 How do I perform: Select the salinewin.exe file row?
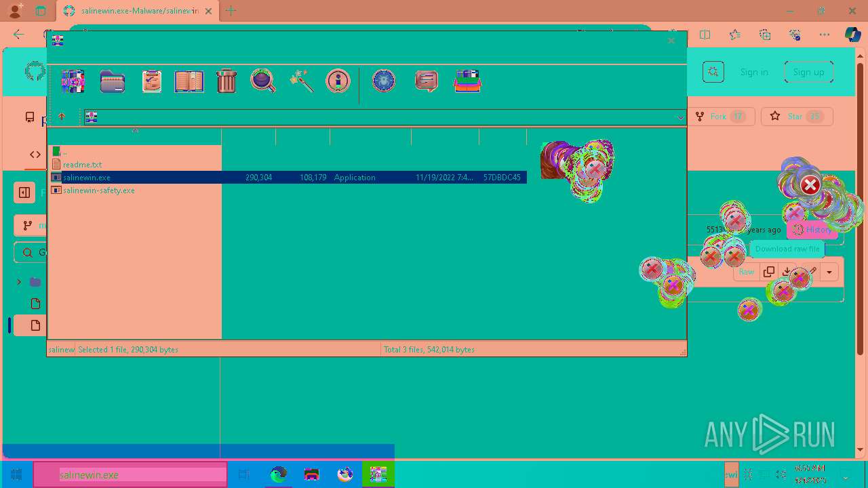(288, 178)
